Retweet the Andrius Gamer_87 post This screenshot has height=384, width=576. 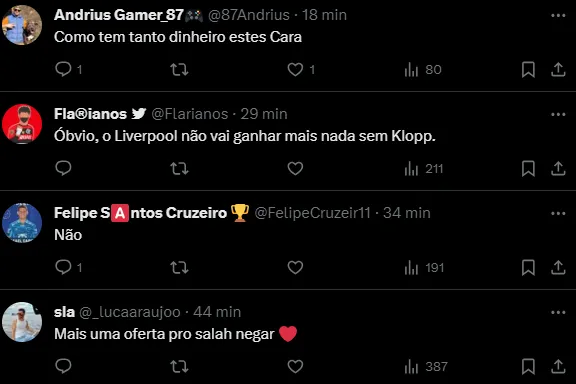tap(179, 69)
